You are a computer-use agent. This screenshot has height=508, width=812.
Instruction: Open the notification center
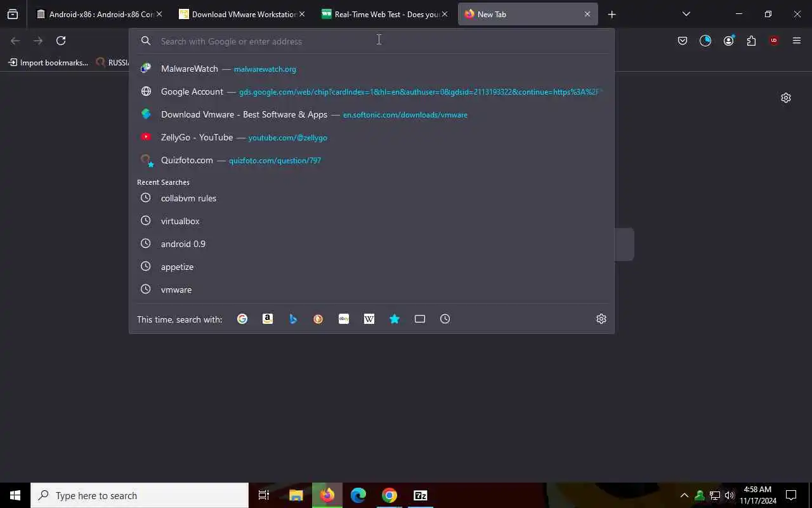point(792,495)
